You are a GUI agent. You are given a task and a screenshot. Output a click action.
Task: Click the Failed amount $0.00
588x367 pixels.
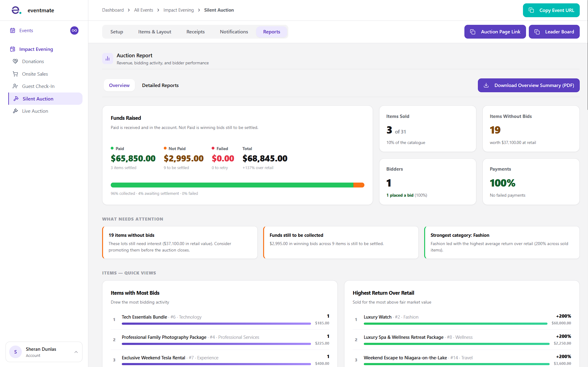tap(223, 158)
